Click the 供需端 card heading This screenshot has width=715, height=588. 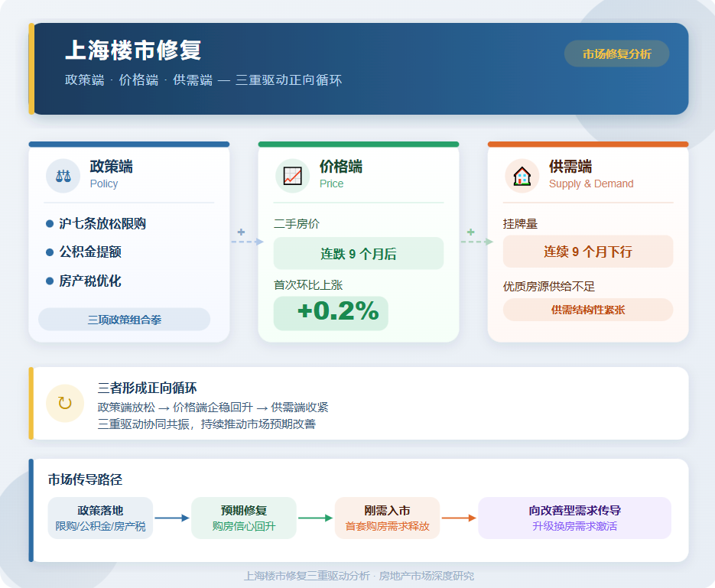[570, 167]
